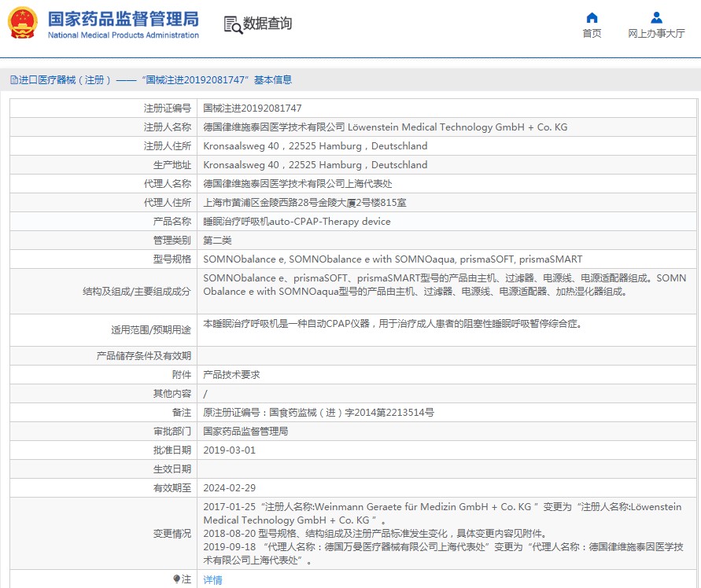Click the 数据查询 magnifier icon
Screen dimensions: 701x588
pos(233,24)
